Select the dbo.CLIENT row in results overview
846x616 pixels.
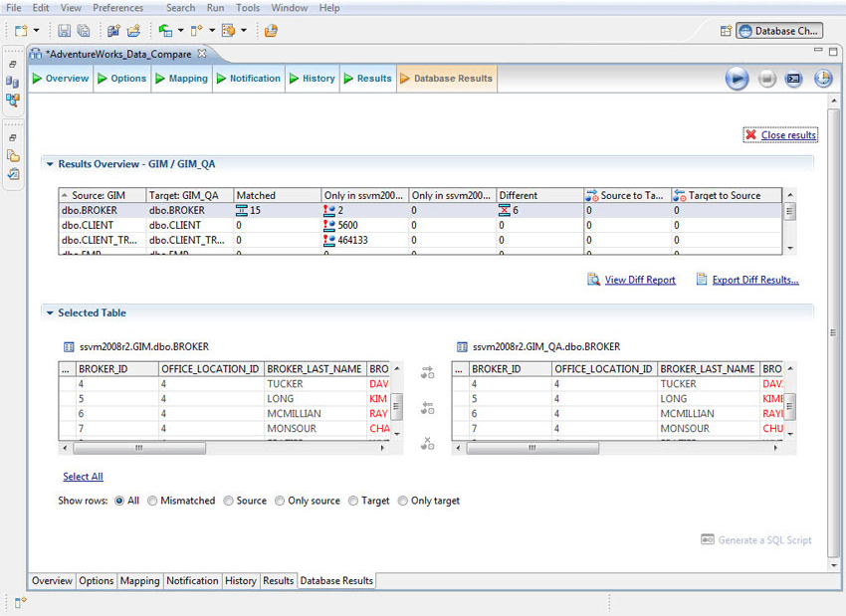point(420,226)
